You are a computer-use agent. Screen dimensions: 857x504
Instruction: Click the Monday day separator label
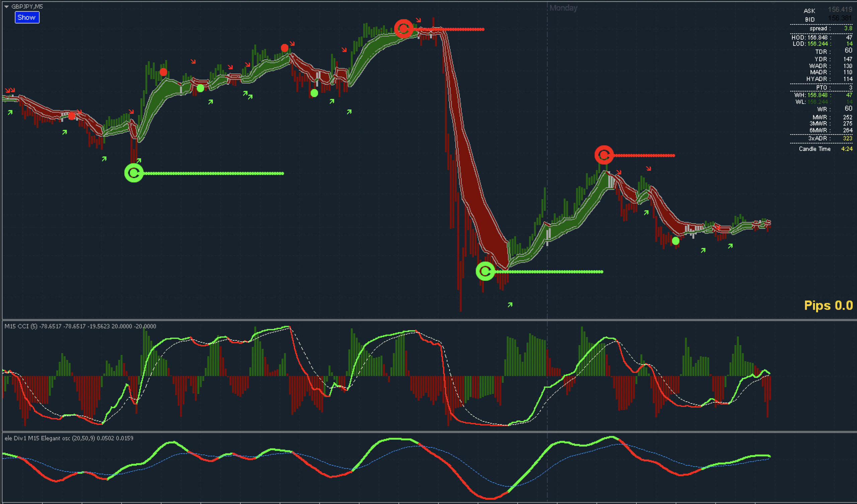click(x=563, y=8)
